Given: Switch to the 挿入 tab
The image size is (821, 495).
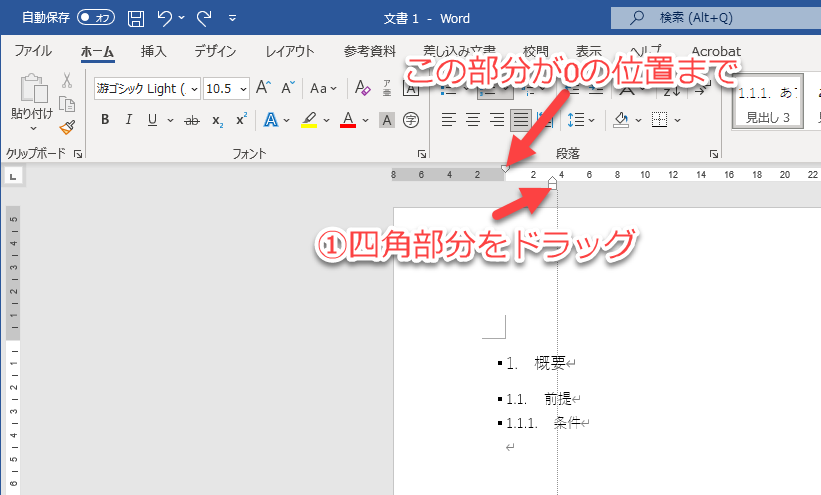Looking at the screenshot, I should 153,51.
